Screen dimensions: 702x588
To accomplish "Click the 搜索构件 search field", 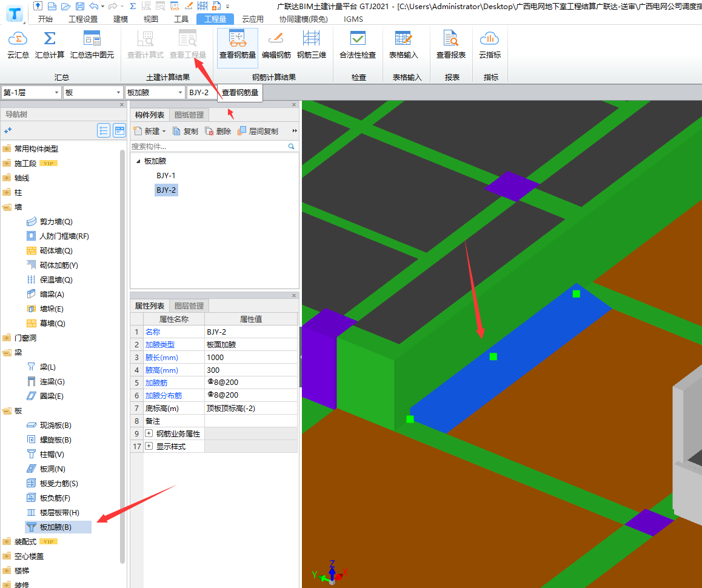I will pos(210,147).
